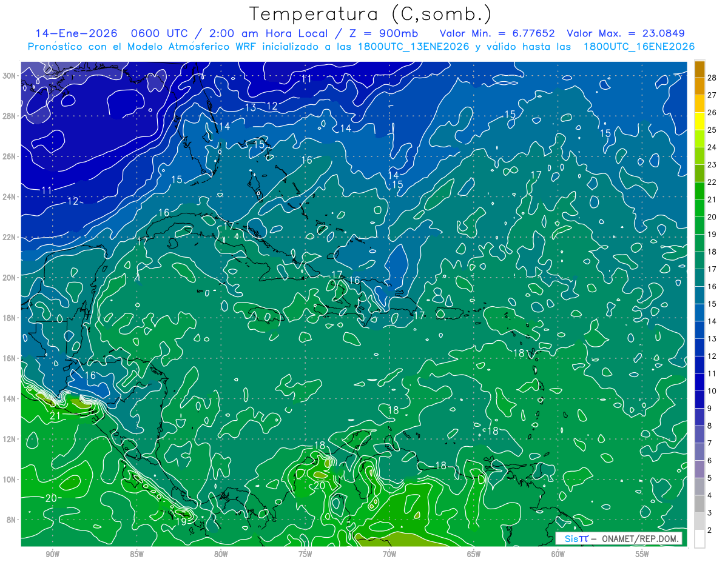Click the "Valor Min. = 6.77652" readout
728x562 pixels.
[497, 33]
